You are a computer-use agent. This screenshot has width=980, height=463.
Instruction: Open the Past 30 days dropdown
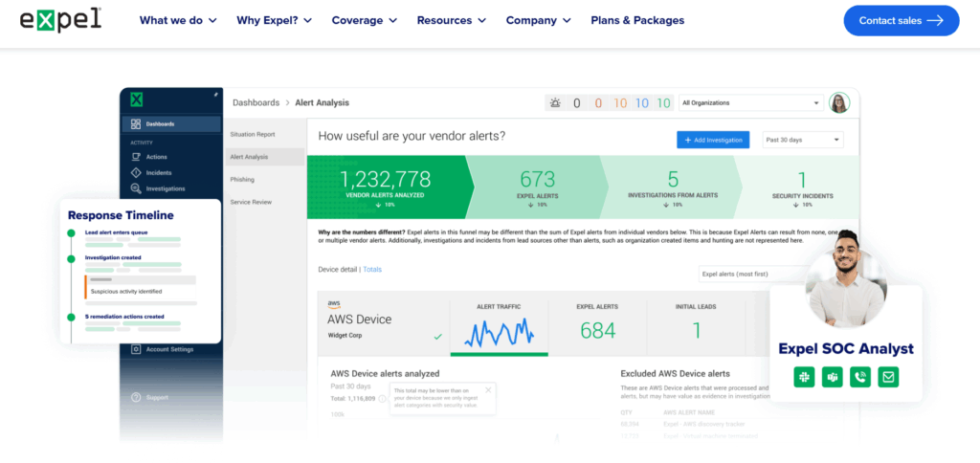[803, 140]
